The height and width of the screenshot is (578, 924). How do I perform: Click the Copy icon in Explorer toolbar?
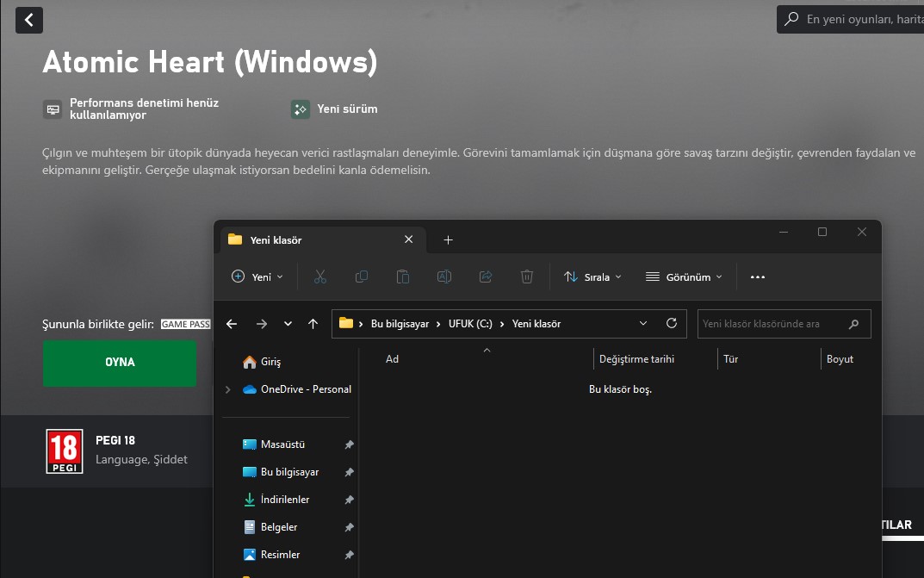pos(361,277)
